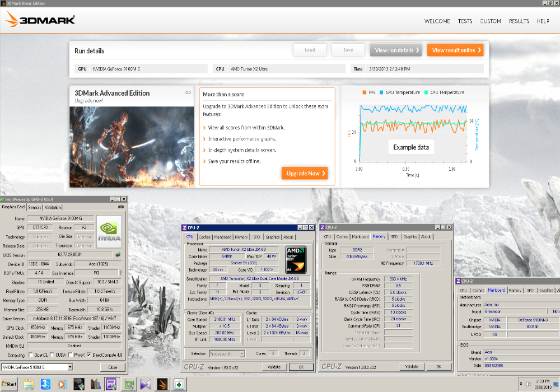Screen dimensions: 560x392
Task: Click the View run details button
Action: click(x=396, y=50)
